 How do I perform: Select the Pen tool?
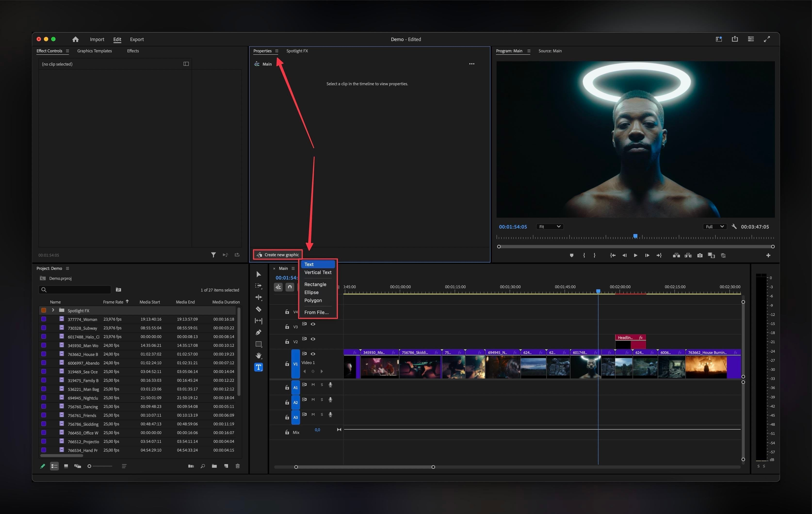tap(259, 332)
